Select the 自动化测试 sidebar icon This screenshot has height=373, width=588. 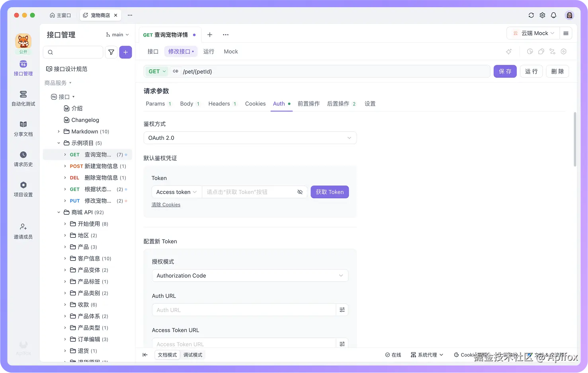(23, 99)
